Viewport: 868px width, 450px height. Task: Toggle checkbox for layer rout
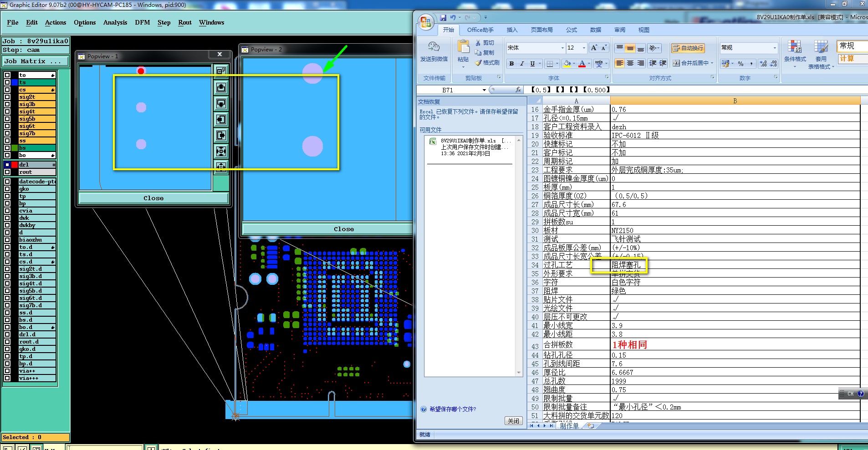click(x=7, y=172)
